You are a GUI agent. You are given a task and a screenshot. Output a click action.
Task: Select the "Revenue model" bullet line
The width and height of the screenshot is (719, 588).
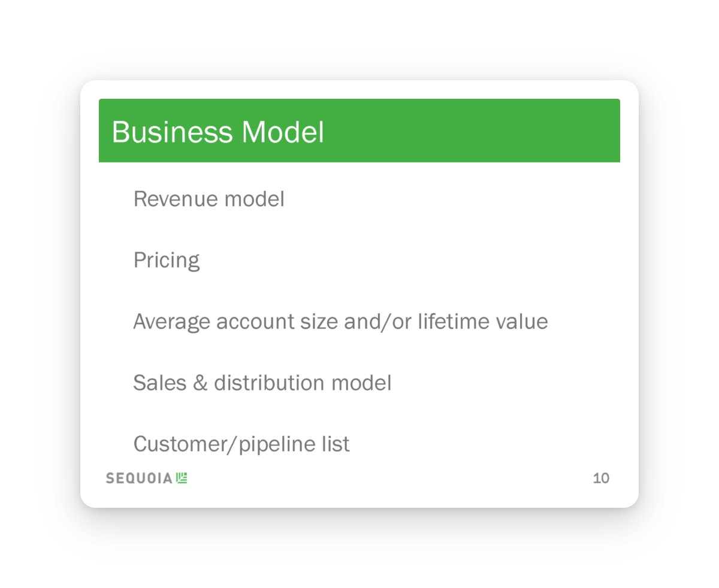coord(209,199)
